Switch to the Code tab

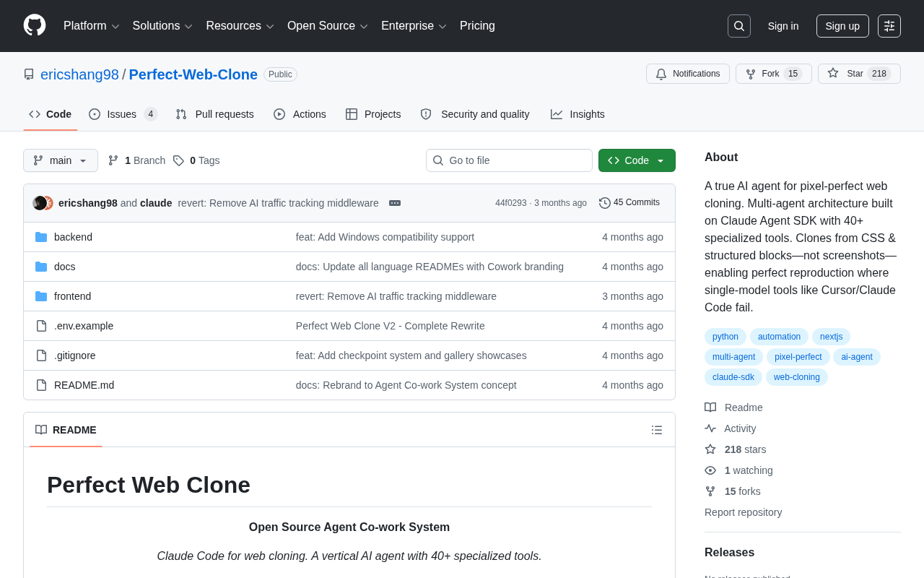[51, 114]
